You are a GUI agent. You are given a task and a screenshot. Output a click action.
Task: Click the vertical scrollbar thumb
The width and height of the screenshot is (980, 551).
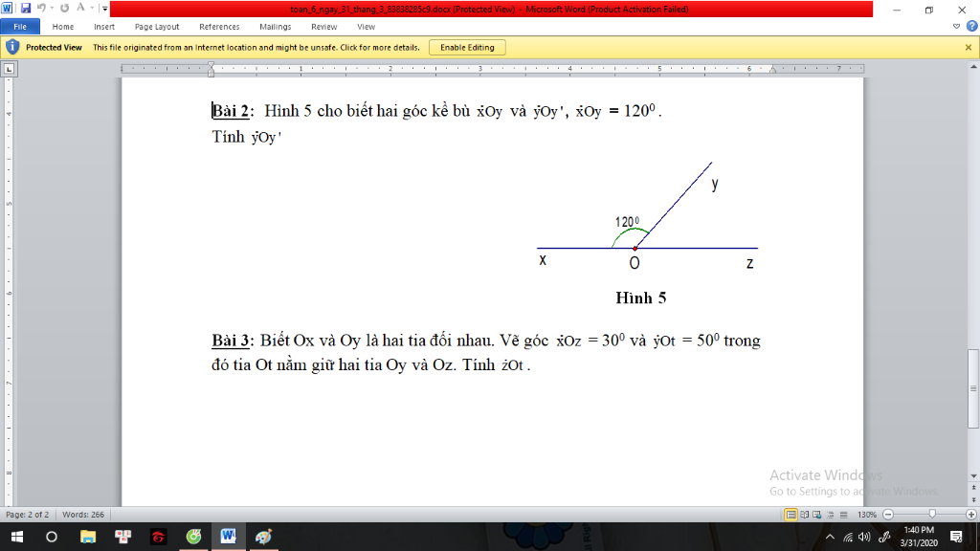[973, 388]
